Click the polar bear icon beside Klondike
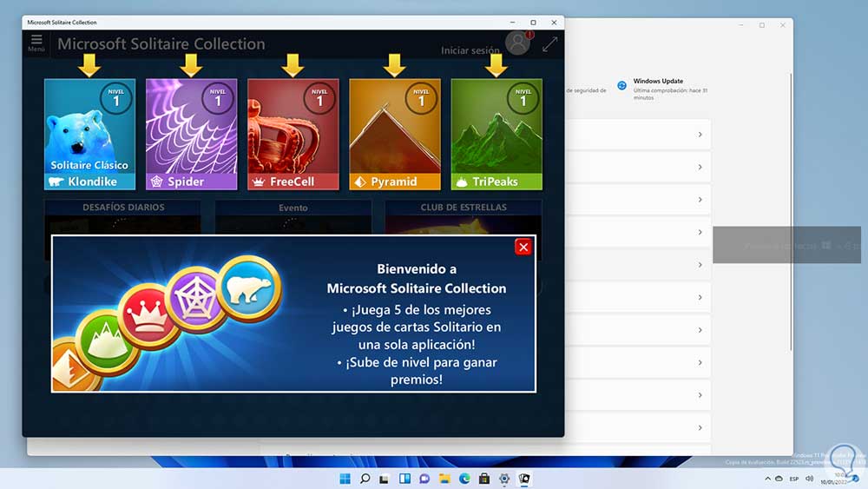The height and width of the screenshot is (489, 868). pyautogui.click(x=56, y=182)
